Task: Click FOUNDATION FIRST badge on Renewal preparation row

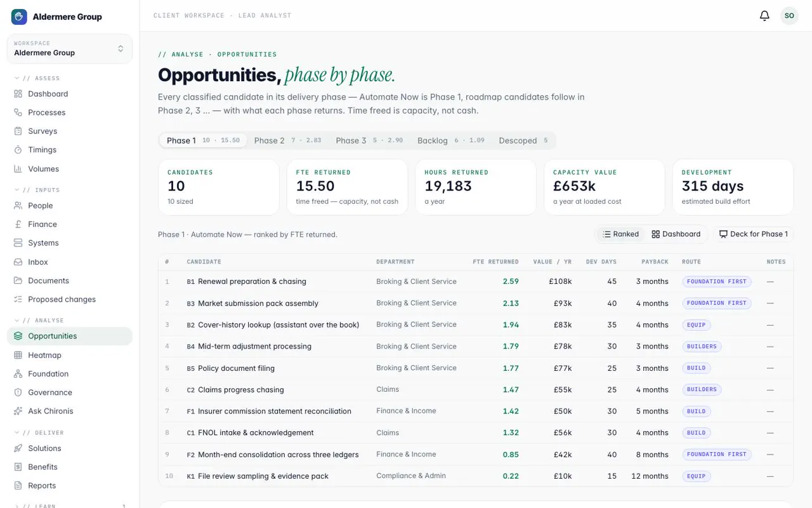Action: 717,281
